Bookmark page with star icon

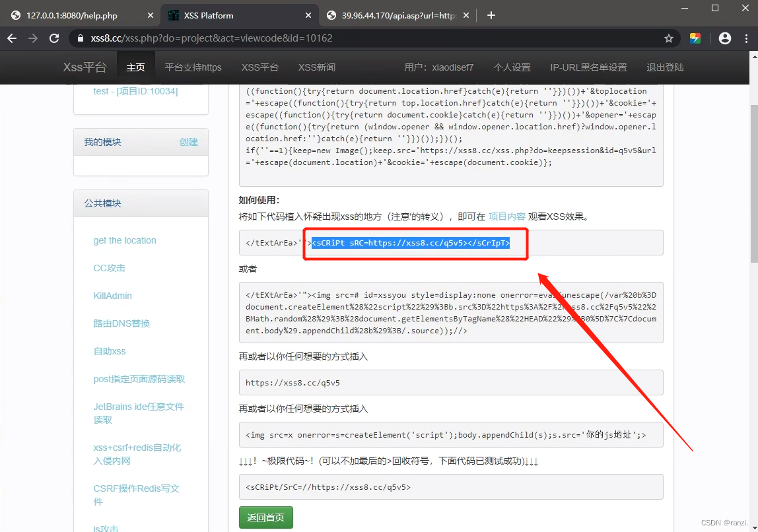tap(669, 38)
